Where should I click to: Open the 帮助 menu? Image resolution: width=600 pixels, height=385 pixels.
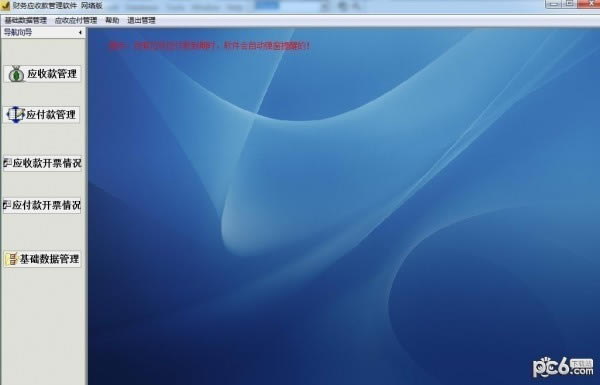[x=112, y=20]
